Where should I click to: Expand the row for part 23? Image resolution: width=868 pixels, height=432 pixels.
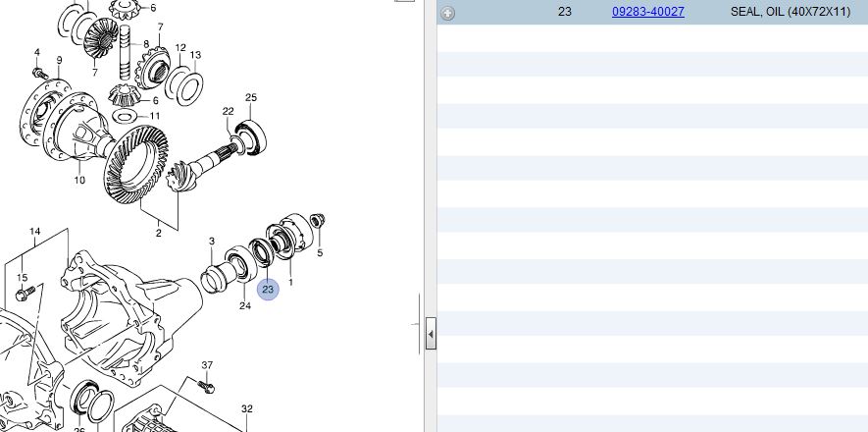click(x=447, y=13)
